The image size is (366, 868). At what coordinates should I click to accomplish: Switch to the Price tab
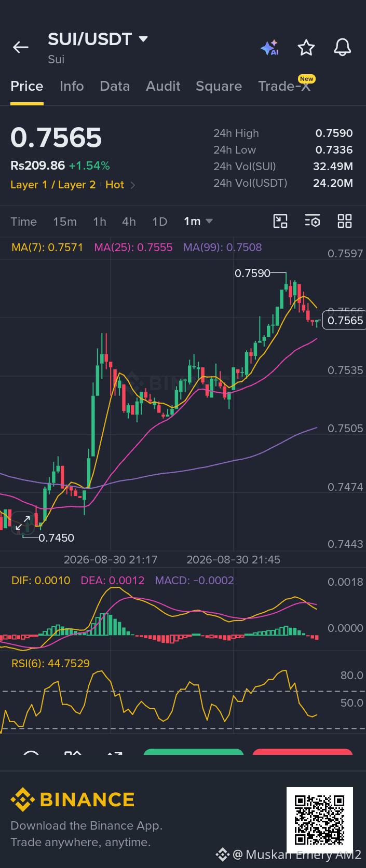27,86
